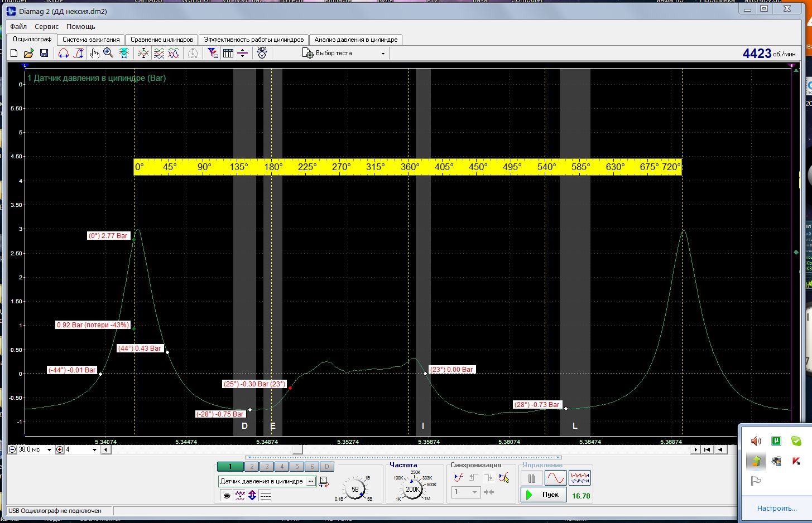Toggle channel visibility eye icon
This screenshot has height=523, width=812.
click(227, 495)
